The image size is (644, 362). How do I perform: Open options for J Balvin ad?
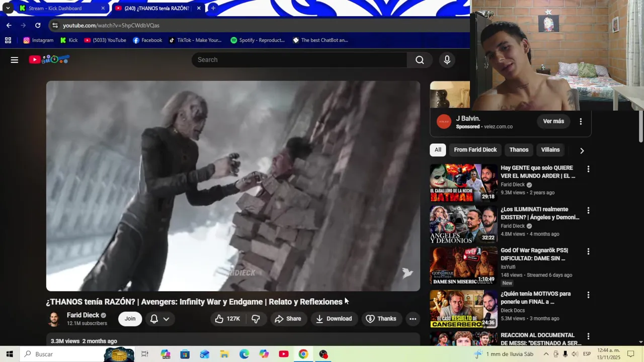pos(581,121)
